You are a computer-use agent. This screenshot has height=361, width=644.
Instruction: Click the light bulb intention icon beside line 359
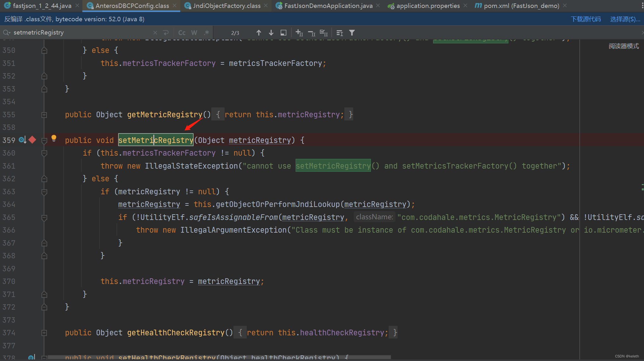54,138
